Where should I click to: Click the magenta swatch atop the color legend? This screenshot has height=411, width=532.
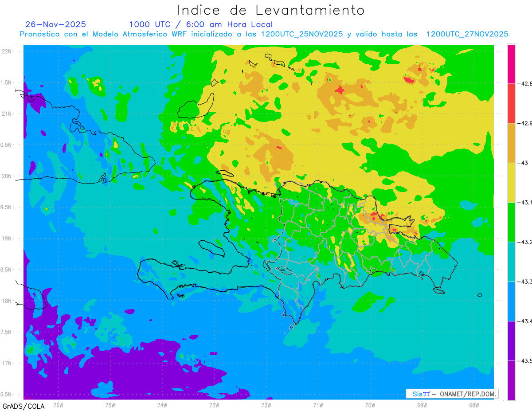511,64
